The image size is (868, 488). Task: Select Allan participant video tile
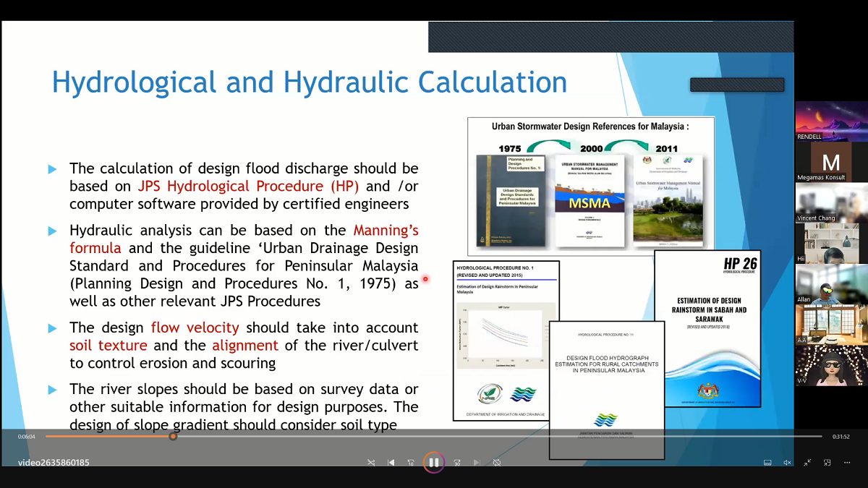(x=831, y=284)
